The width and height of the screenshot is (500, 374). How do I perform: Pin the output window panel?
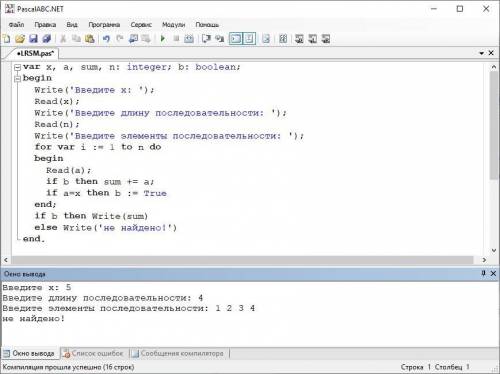click(483, 274)
